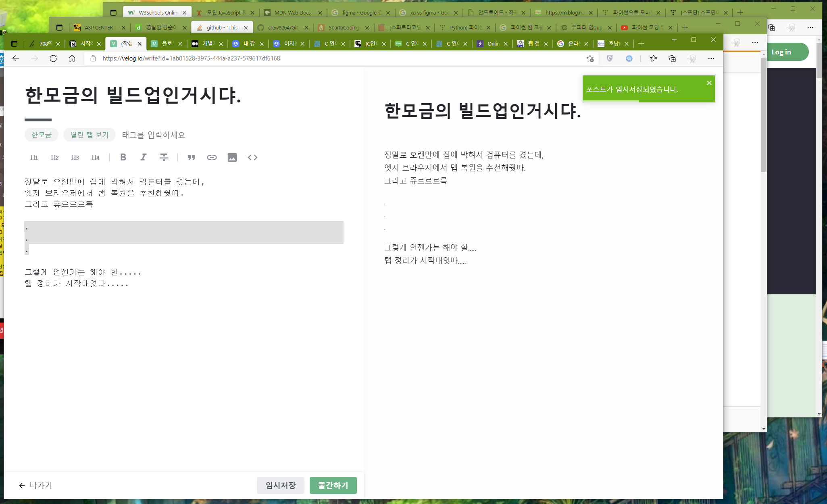
Task: Upload an image with the image icon
Action: tap(232, 157)
